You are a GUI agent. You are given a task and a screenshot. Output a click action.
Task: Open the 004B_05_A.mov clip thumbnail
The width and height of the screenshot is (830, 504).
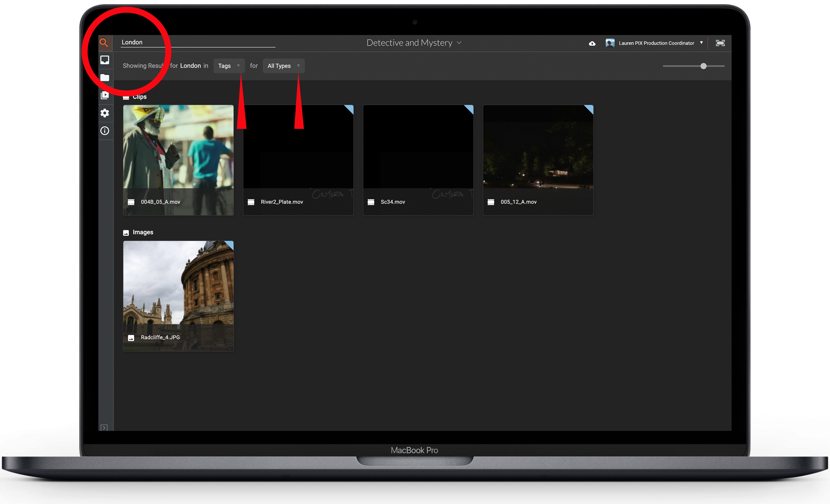(x=178, y=160)
